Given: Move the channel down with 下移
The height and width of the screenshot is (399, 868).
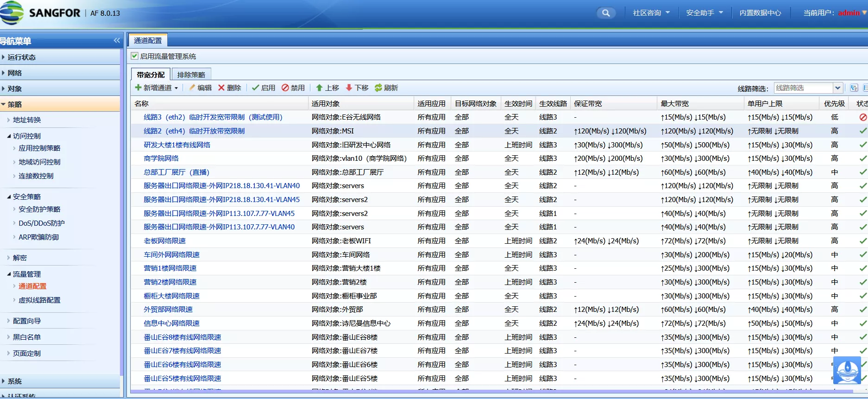Looking at the screenshot, I should pyautogui.click(x=357, y=88).
